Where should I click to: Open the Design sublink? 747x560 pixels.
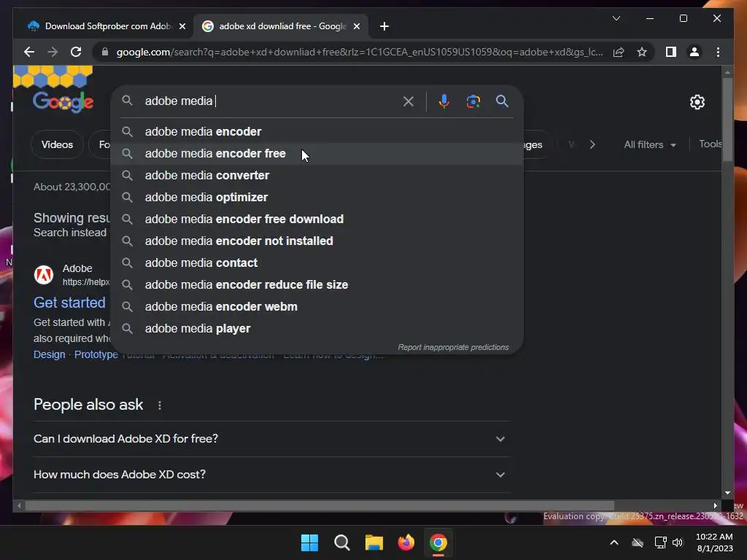[x=49, y=355]
